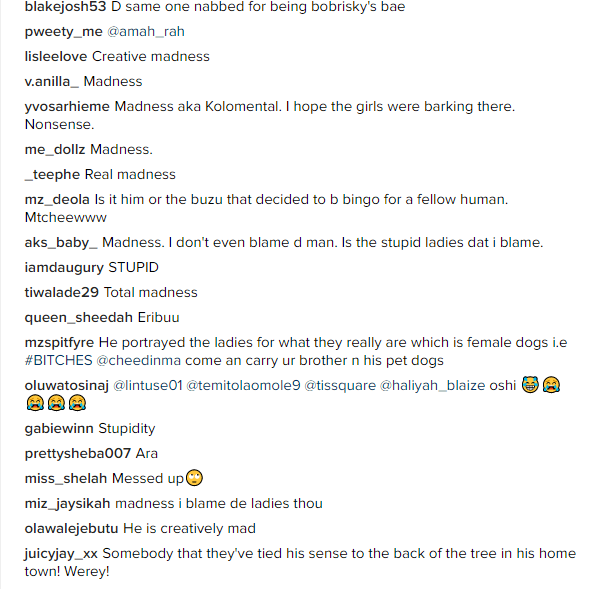Screen dimensions: 600x589
Task: View gabiewinn's profile
Action: coord(59,429)
